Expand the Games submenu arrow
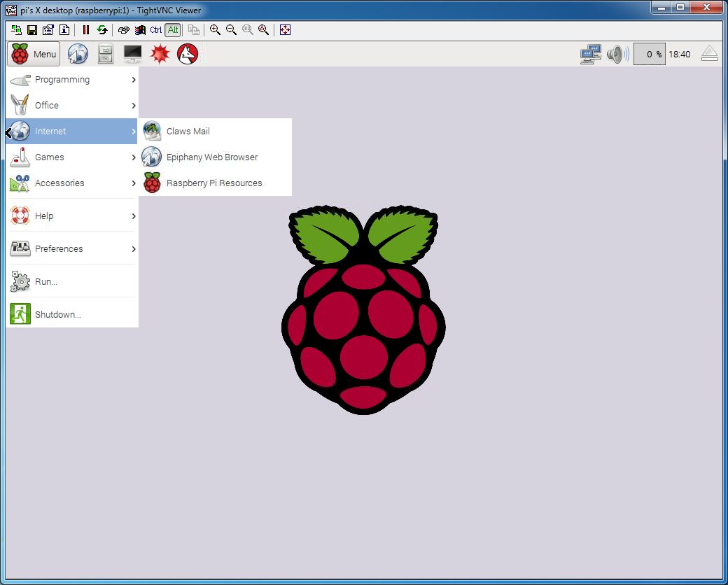The height and width of the screenshot is (585, 728). tap(133, 157)
